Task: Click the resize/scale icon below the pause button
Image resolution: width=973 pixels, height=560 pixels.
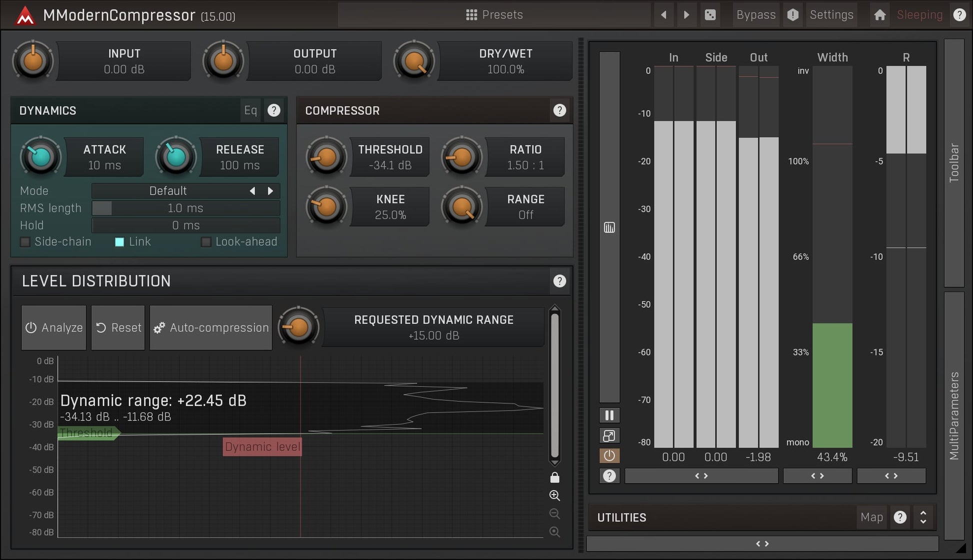Action: 609,435
